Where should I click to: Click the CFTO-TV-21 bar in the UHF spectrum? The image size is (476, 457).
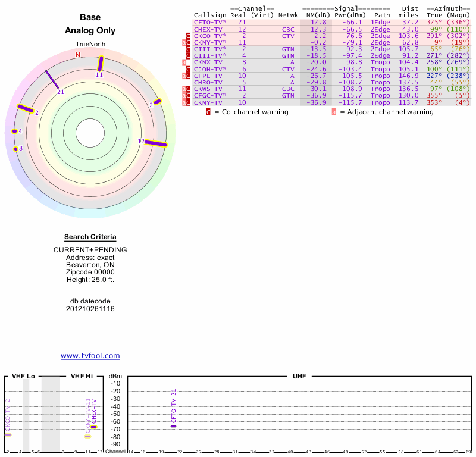click(x=173, y=426)
